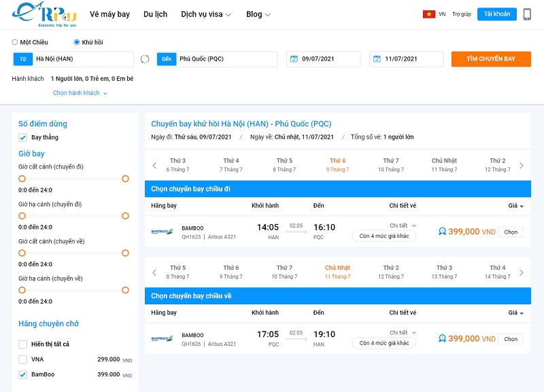The image size is (544, 392).
Task: Click the TÌM CHUYẾN BAY search button
Action: click(x=491, y=59)
